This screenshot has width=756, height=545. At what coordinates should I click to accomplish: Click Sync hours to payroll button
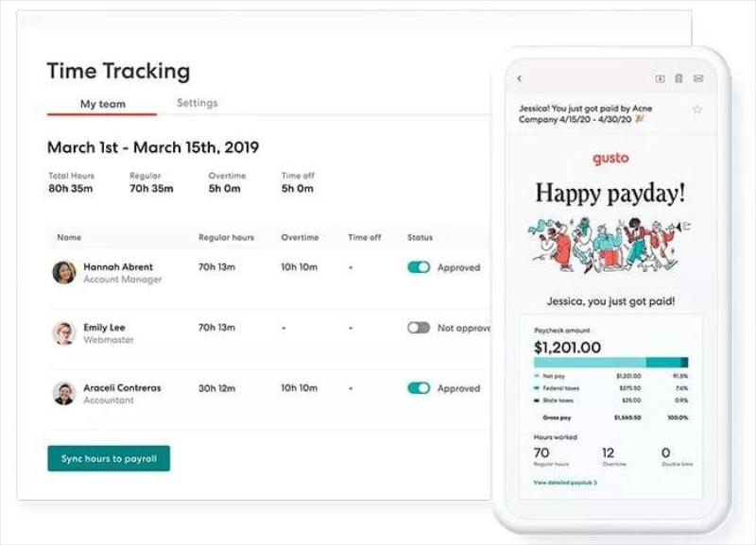[x=109, y=458]
